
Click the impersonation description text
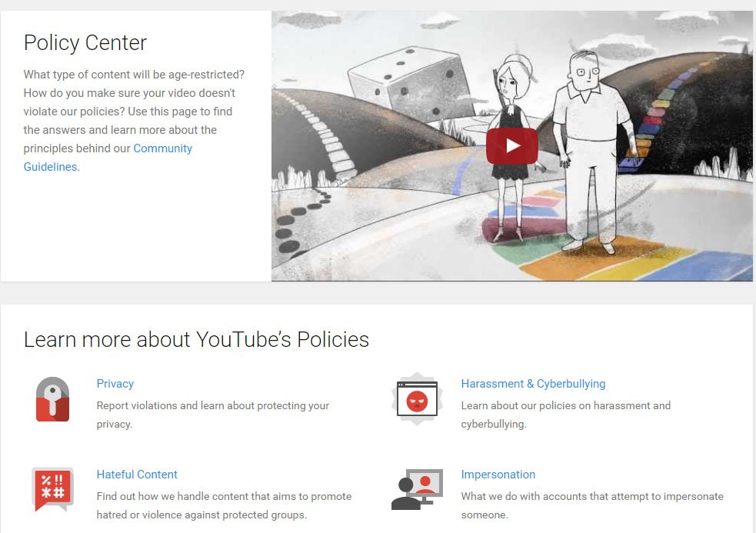point(592,505)
